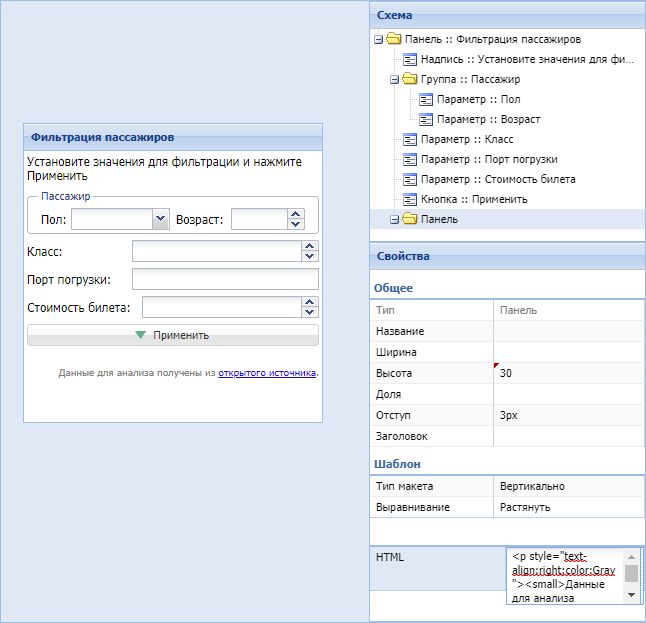
Task: Collapse the Группа :: Пассажир tree node
Action: [395, 80]
